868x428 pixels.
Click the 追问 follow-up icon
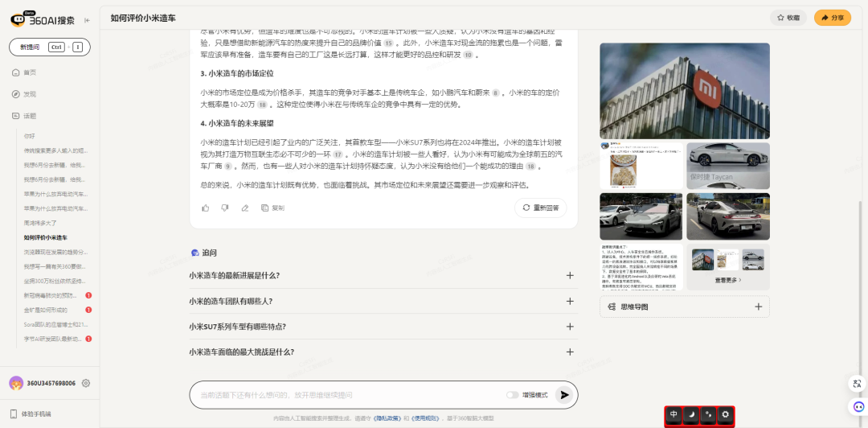coord(194,253)
